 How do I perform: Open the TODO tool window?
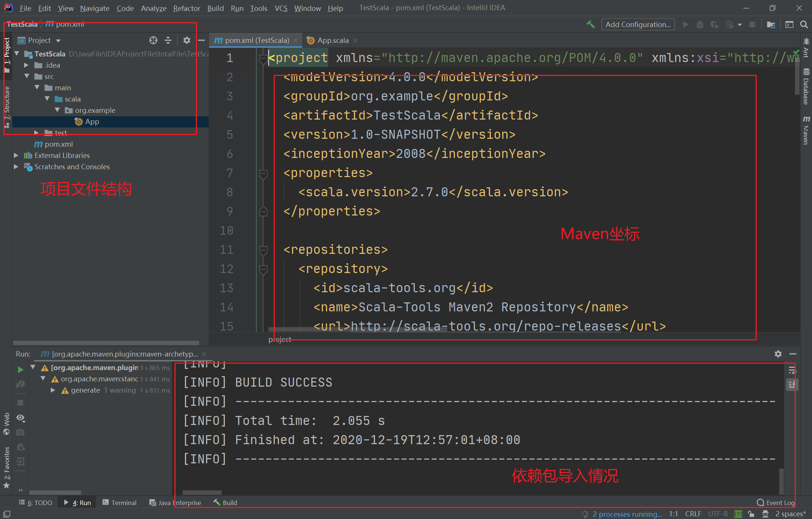click(36, 503)
